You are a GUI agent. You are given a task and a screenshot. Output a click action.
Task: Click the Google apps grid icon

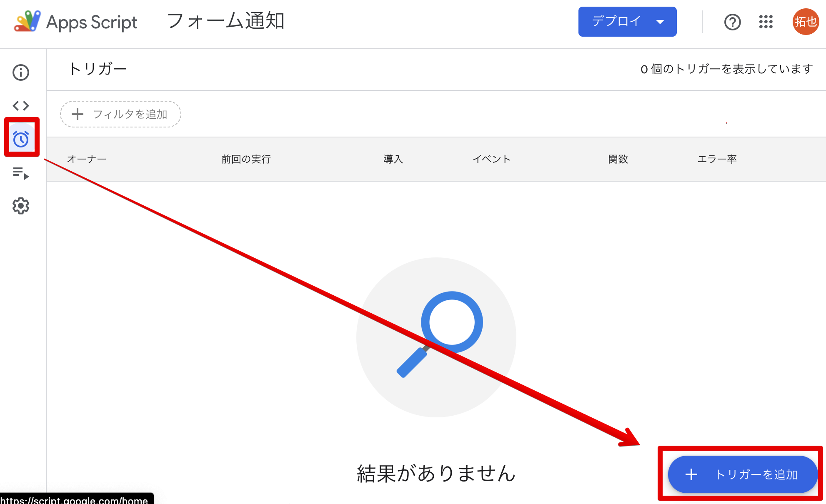coord(766,22)
